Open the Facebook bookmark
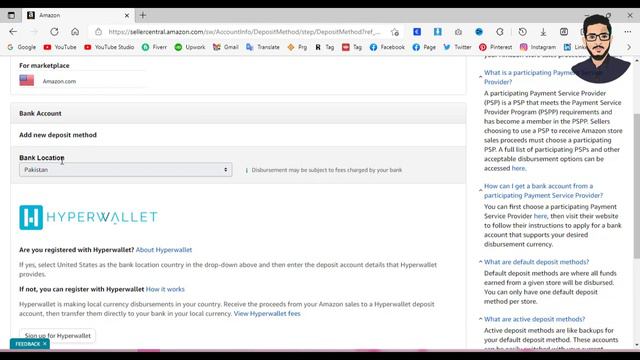This screenshot has height=360, width=640. [387, 47]
